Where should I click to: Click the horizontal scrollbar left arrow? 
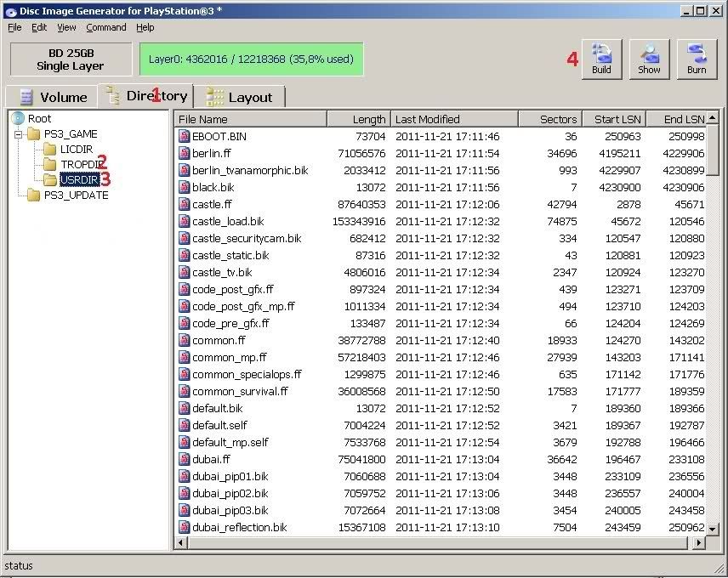(181, 541)
